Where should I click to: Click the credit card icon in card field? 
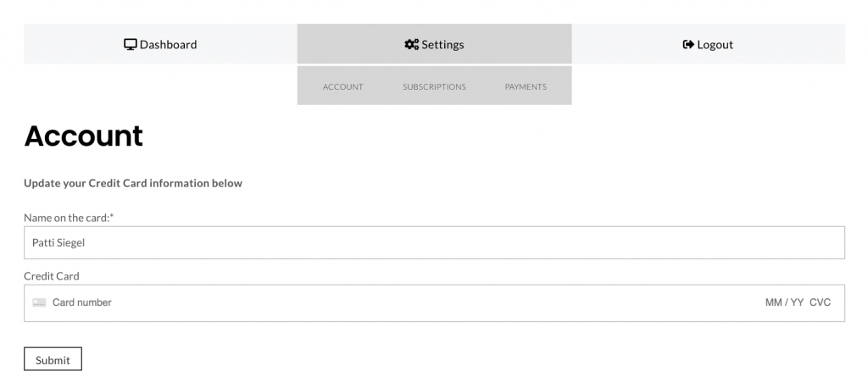[x=39, y=302]
